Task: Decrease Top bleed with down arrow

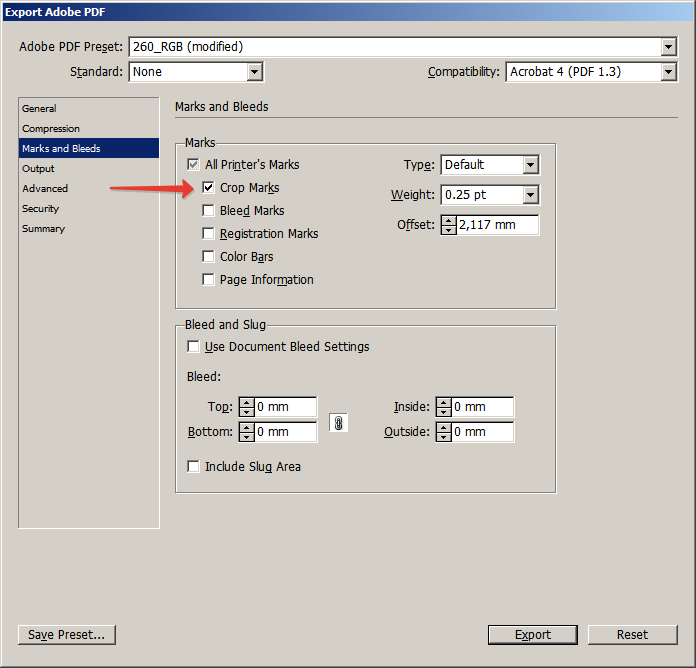Action: tap(246, 411)
